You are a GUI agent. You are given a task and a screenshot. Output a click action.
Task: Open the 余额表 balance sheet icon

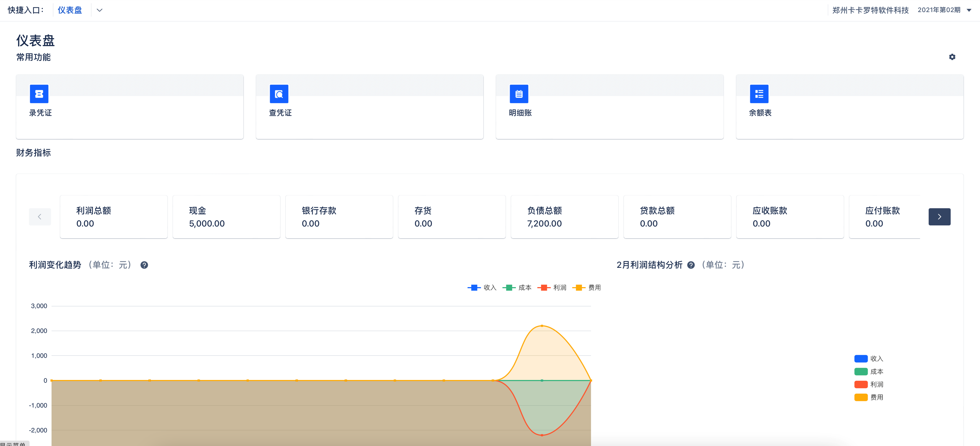point(759,94)
